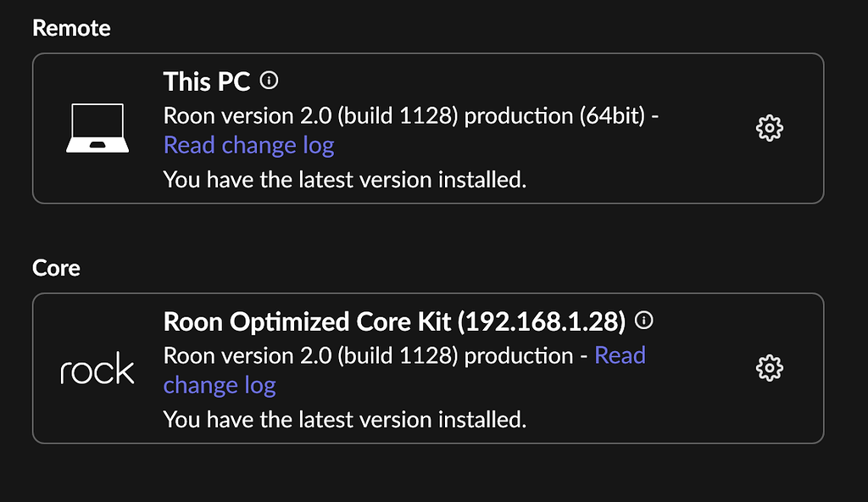868x502 pixels.
Task: Click the laptop icon for This PC
Action: click(x=97, y=128)
